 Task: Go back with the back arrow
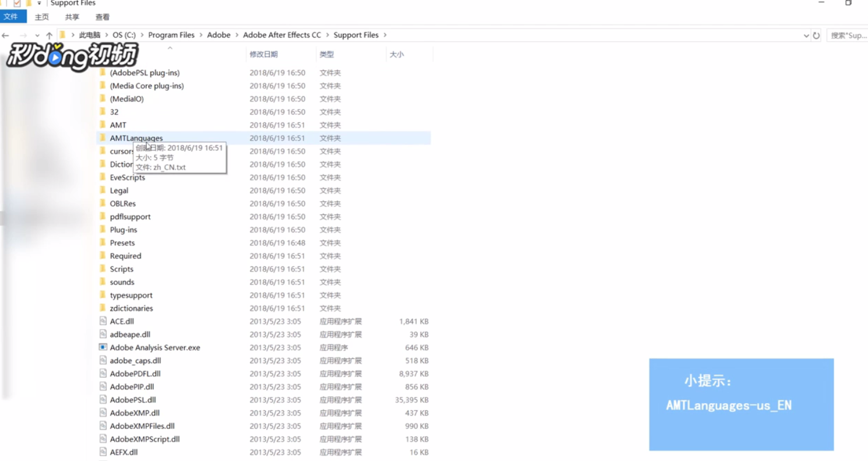point(6,36)
